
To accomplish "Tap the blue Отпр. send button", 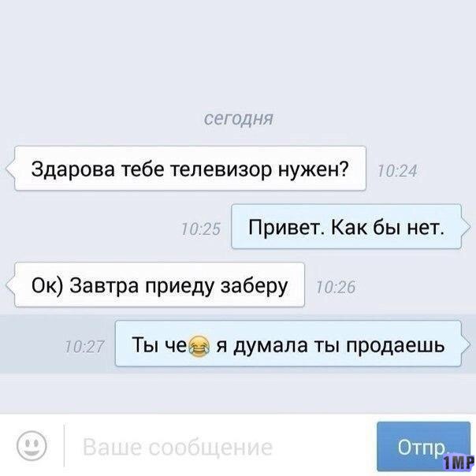I will coord(423,447).
